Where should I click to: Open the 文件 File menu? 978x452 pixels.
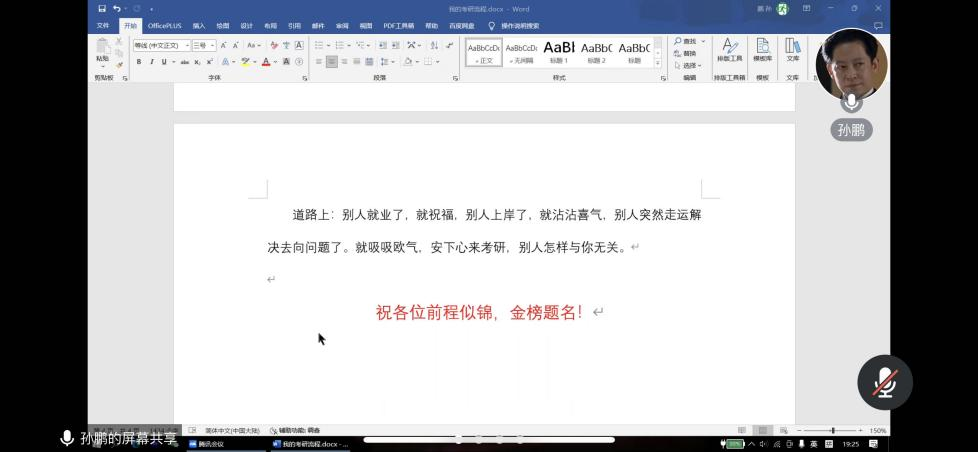(x=103, y=26)
